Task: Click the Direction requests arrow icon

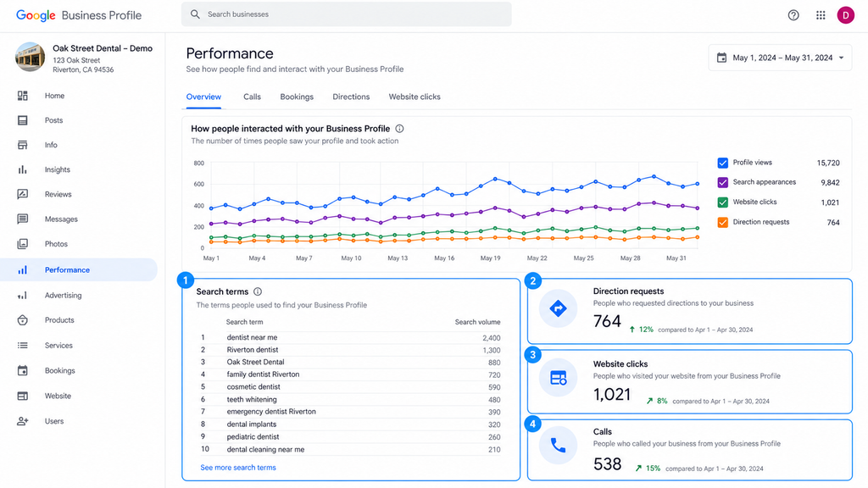Action: point(558,308)
